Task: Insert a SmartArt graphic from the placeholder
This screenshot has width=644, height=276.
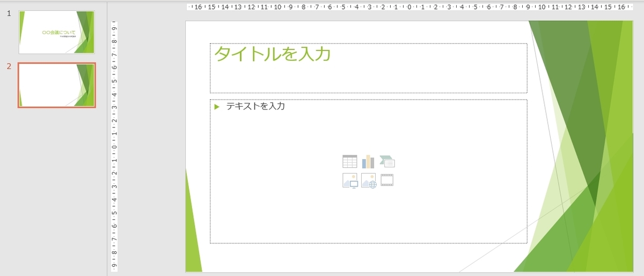Action: (387, 161)
